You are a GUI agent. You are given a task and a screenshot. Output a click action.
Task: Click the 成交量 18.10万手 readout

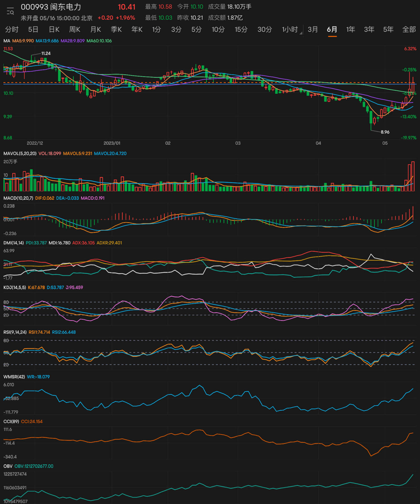coord(230,7)
